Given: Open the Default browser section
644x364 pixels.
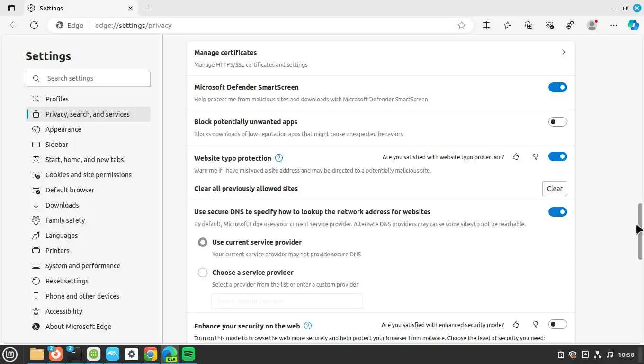Looking at the screenshot, I should (88, 190).
